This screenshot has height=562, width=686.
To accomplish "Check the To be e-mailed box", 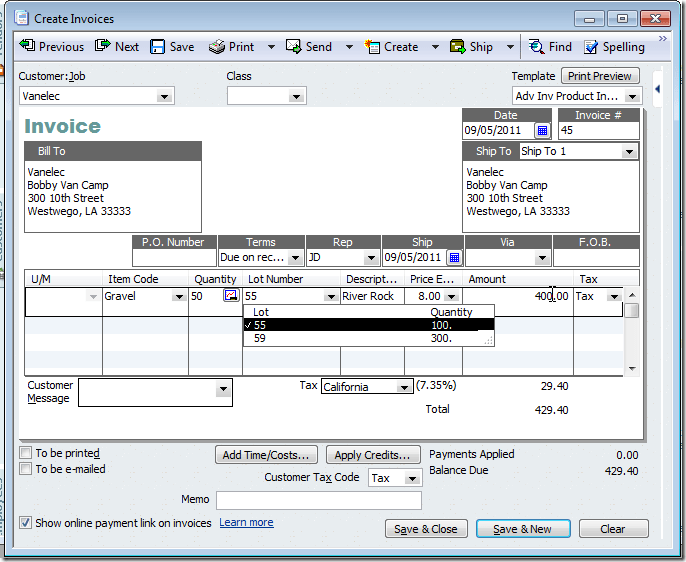I will click(26, 469).
